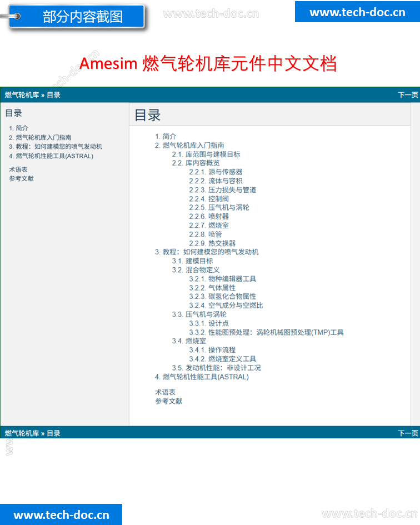
Task: Click the large 目录 page heading
Action: click(147, 115)
